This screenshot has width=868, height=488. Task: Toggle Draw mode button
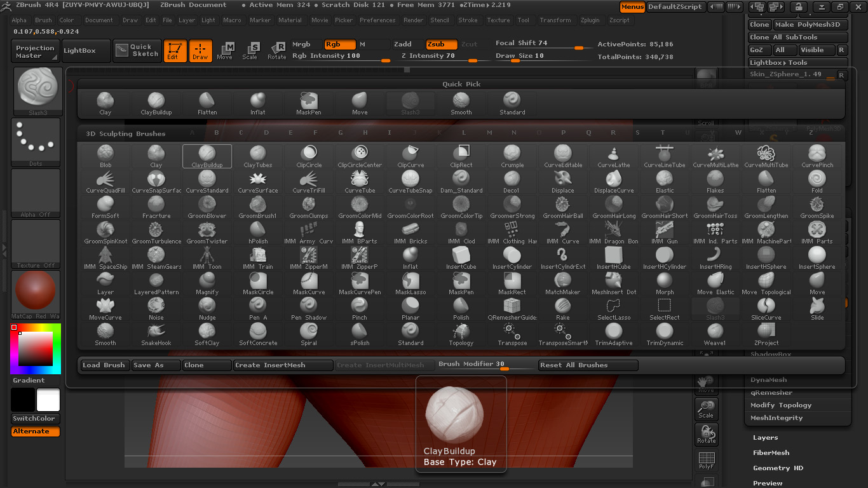pyautogui.click(x=200, y=51)
